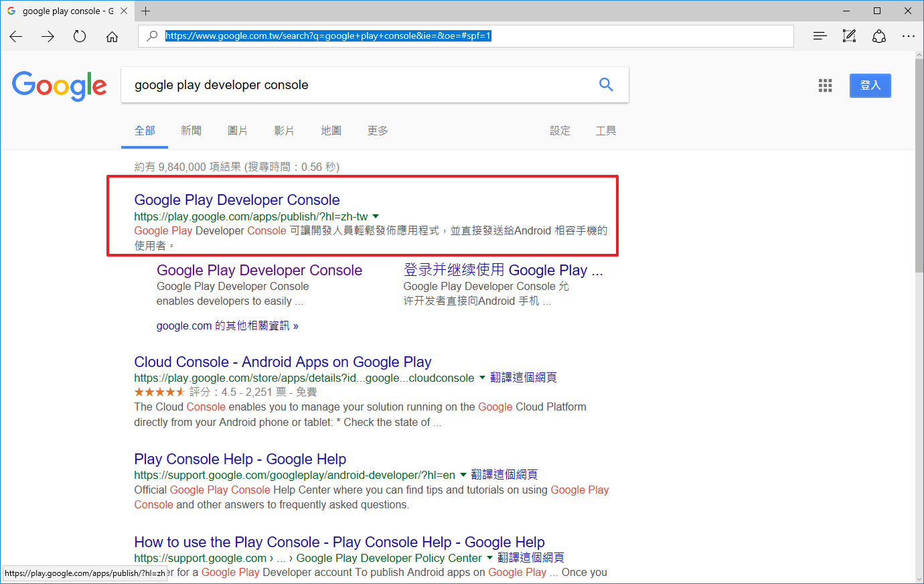Screen dimensions: 924x584
Task: Click the result count text 約有 9,840,000 項結果
Action: point(188,167)
